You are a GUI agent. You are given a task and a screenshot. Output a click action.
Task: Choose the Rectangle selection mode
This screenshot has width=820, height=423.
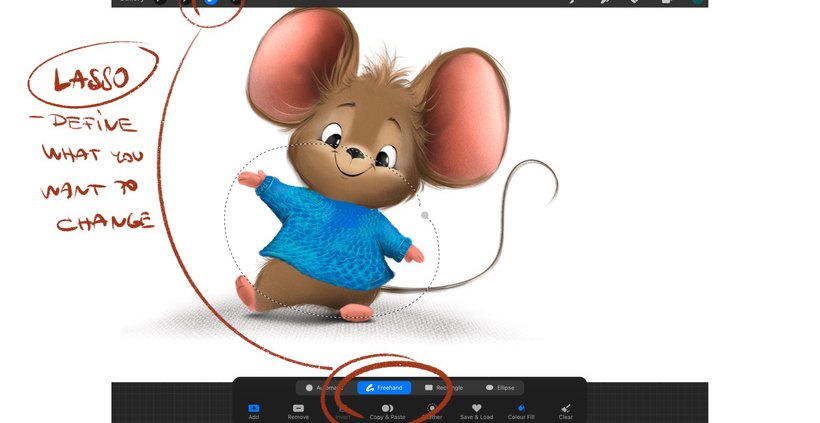(x=443, y=388)
